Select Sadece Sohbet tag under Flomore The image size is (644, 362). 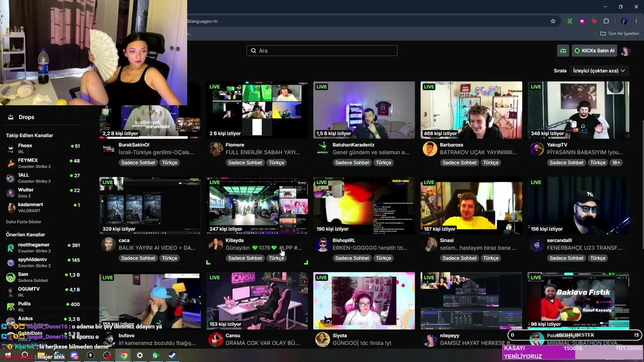click(245, 162)
